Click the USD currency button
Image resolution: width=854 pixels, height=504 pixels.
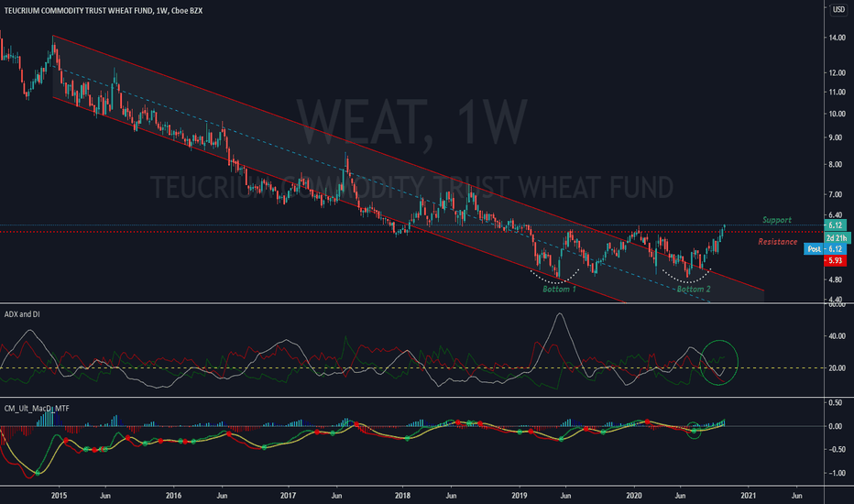coord(838,9)
